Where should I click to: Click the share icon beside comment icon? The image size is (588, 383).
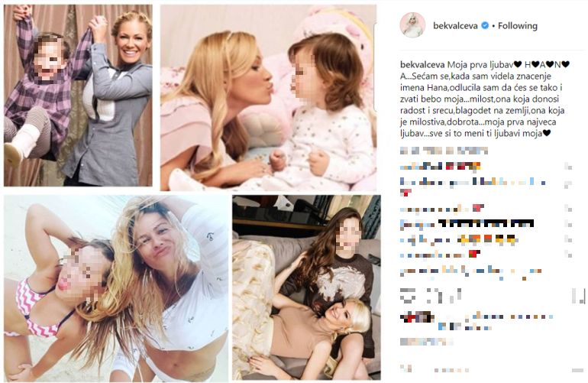[x=454, y=296]
